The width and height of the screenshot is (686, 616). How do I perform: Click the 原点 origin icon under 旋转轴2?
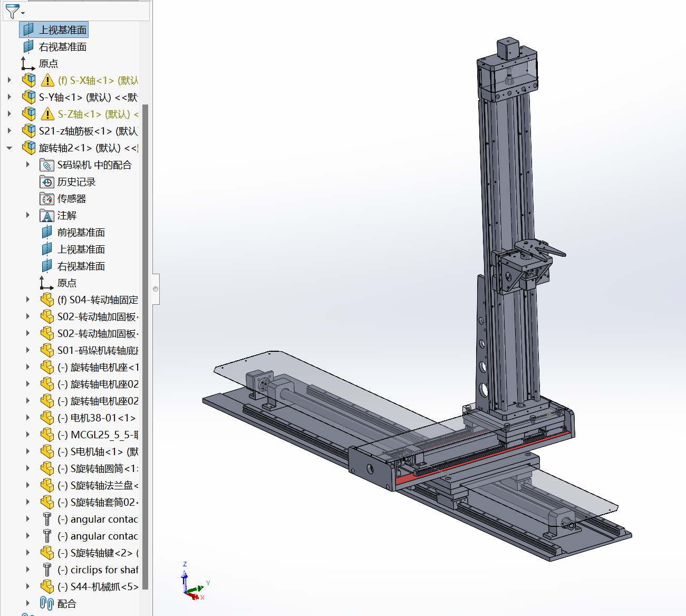pos(47,283)
